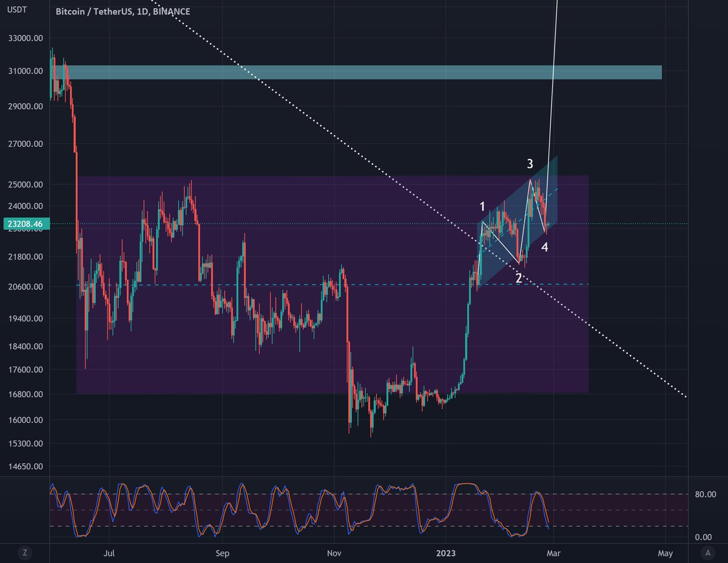Image resolution: width=728 pixels, height=563 pixels.
Task: Click the 0.00 oscillator scale label
Action: point(704,537)
